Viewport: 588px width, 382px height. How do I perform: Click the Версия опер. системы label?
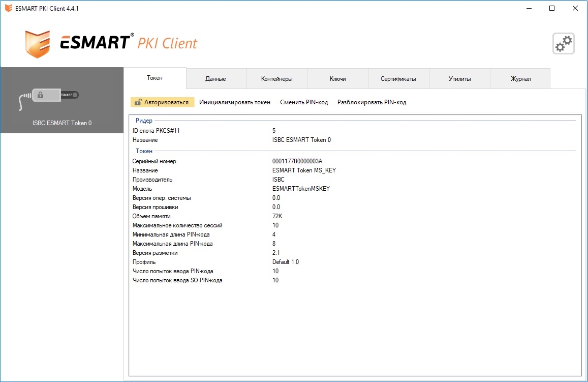[162, 198]
